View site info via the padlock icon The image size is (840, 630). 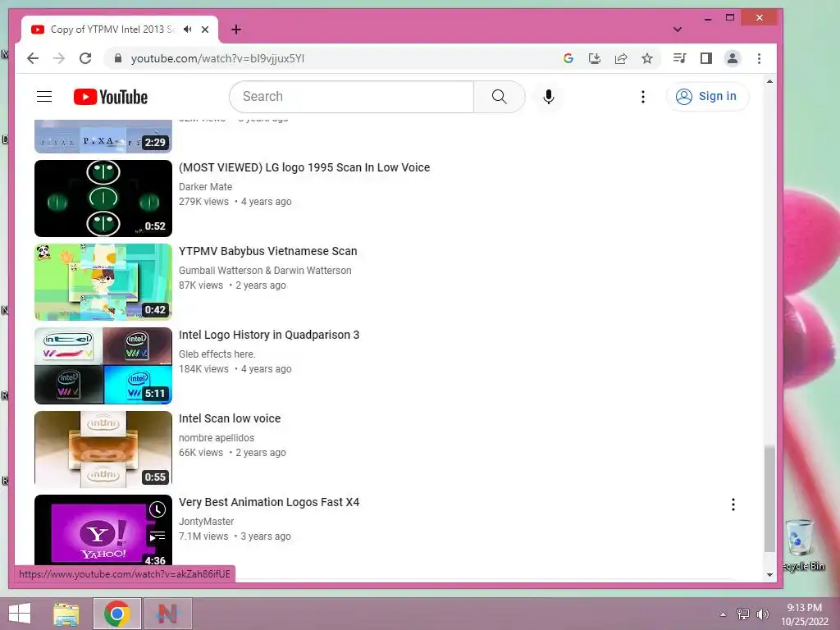point(118,58)
